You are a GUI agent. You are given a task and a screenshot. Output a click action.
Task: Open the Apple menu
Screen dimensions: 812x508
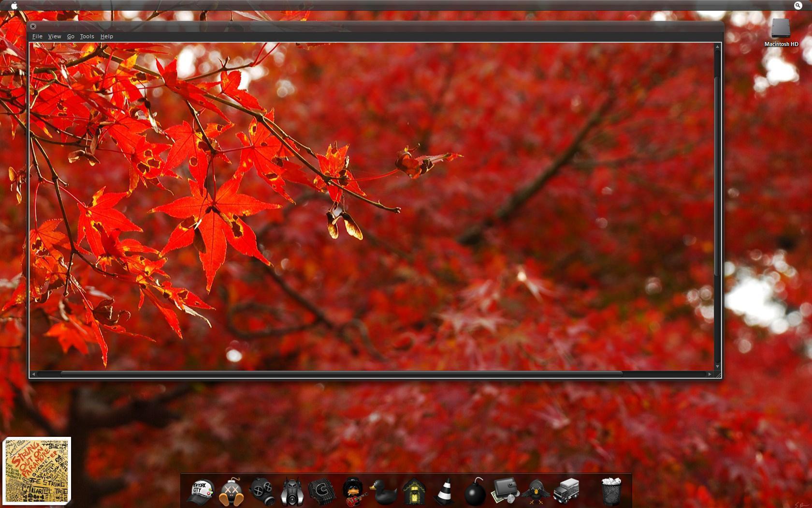point(14,5)
